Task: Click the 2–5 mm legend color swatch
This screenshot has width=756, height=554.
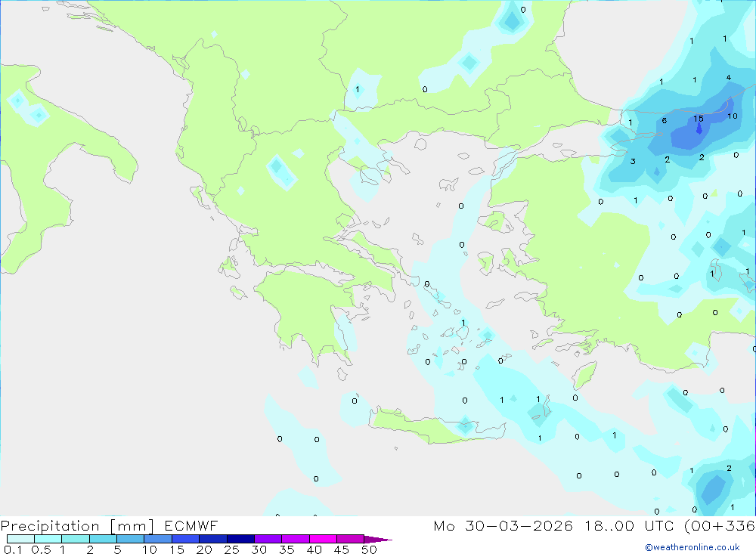Action: click(103, 539)
